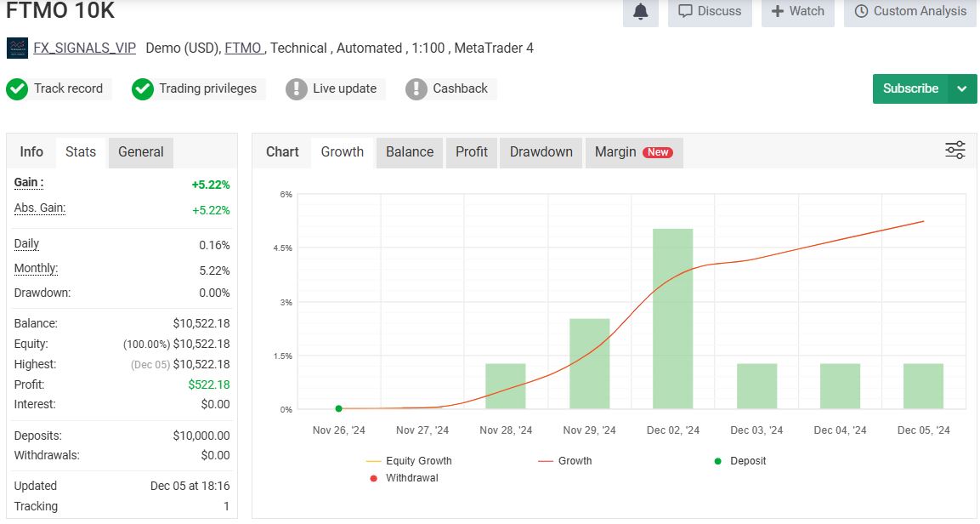Switch to the General tab
This screenshot has width=980, height=524.
click(141, 152)
